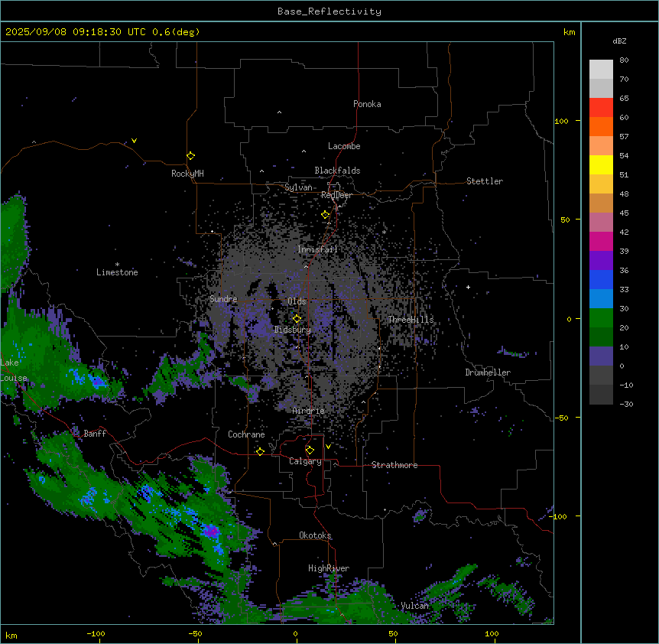Select the ThreeHills label
The height and width of the screenshot is (644, 659).
[x=411, y=320]
